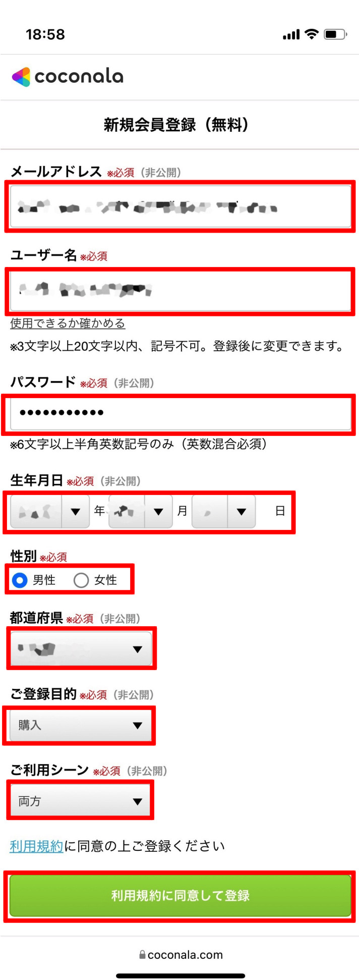The image size is (359, 980).
Task: Open the birth year dropdown arrow
Action: click(x=76, y=512)
